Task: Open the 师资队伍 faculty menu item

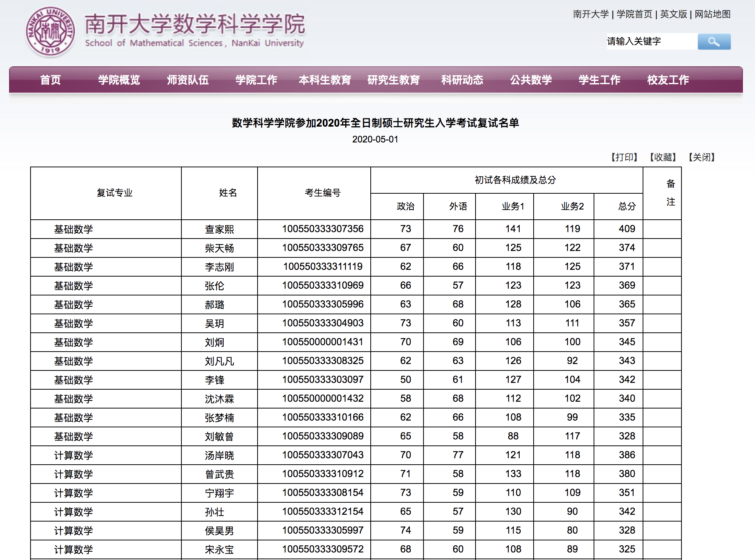Action: pos(189,80)
